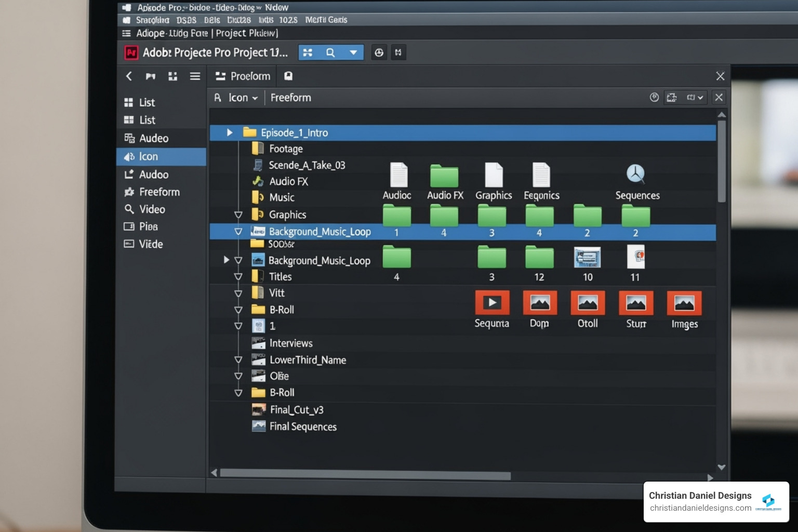The height and width of the screenshot is (532, 798).
Task: Click the Sequences clock icon
Action: tap(635, 174)
